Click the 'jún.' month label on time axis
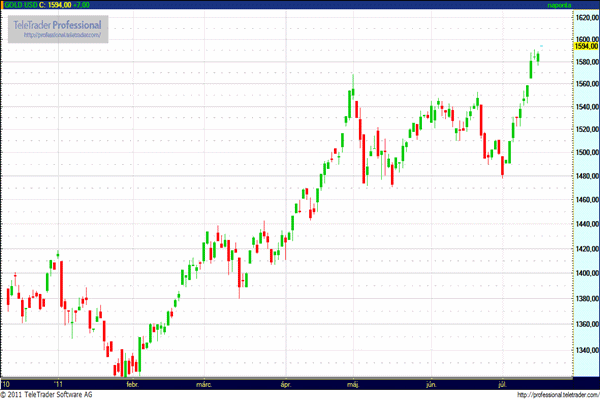 [432, 382]
